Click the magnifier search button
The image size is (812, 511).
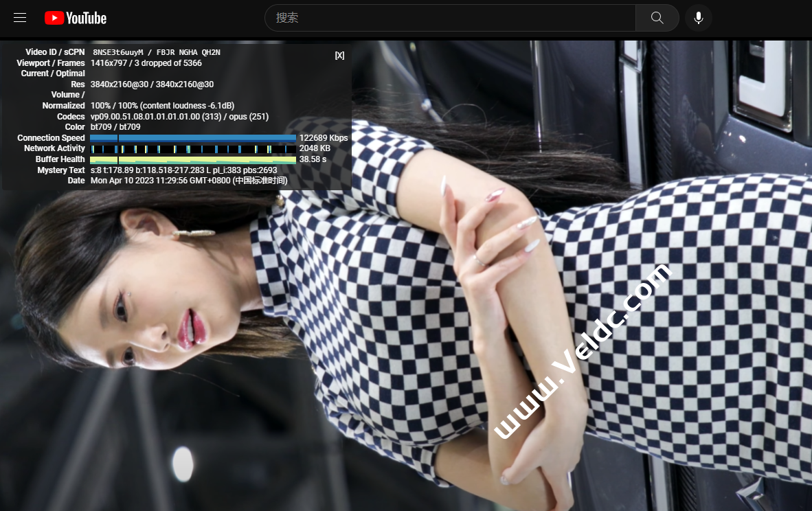[x=657, y=18]
